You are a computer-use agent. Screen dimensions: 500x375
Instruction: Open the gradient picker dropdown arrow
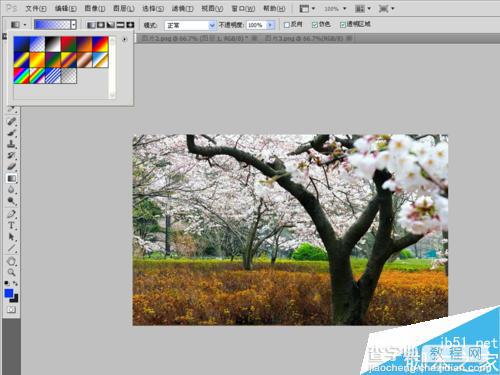[74, 25]
